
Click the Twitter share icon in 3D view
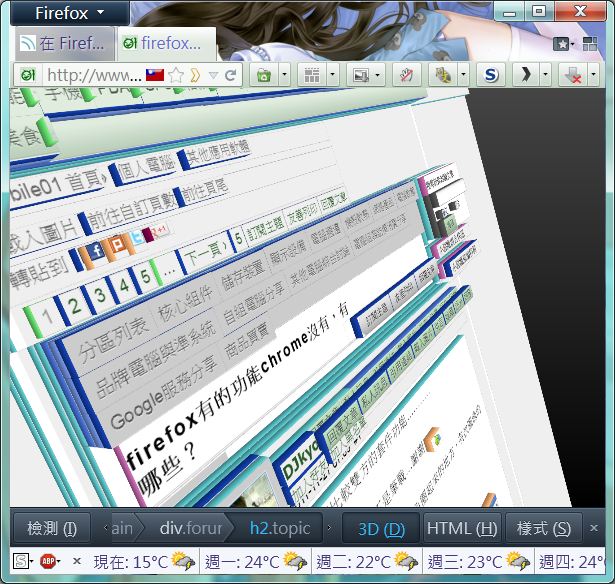point(137,236)
